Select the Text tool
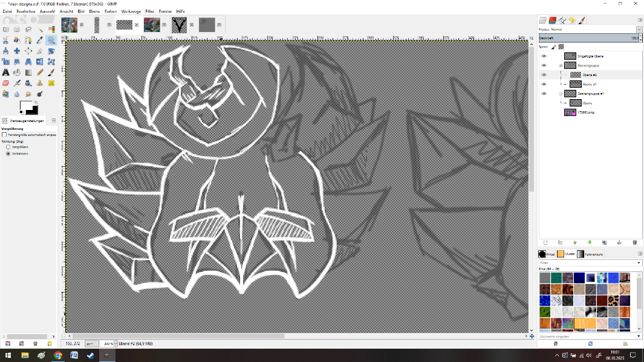 (x=5, y=73)
